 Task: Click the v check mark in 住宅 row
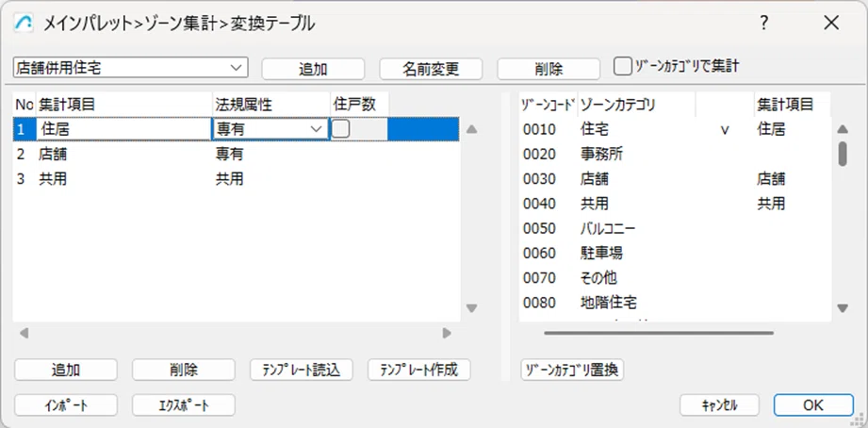pos(724,131)
